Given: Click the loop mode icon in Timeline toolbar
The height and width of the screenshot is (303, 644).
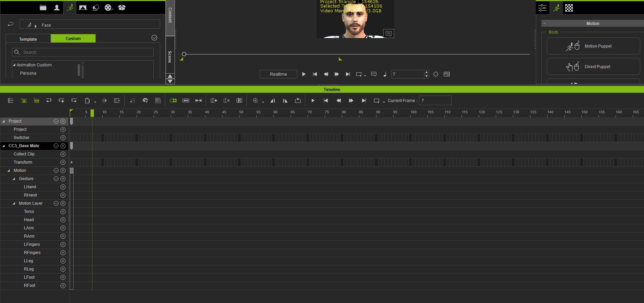Looking at the screenshot, I should [x=376, y=101].
